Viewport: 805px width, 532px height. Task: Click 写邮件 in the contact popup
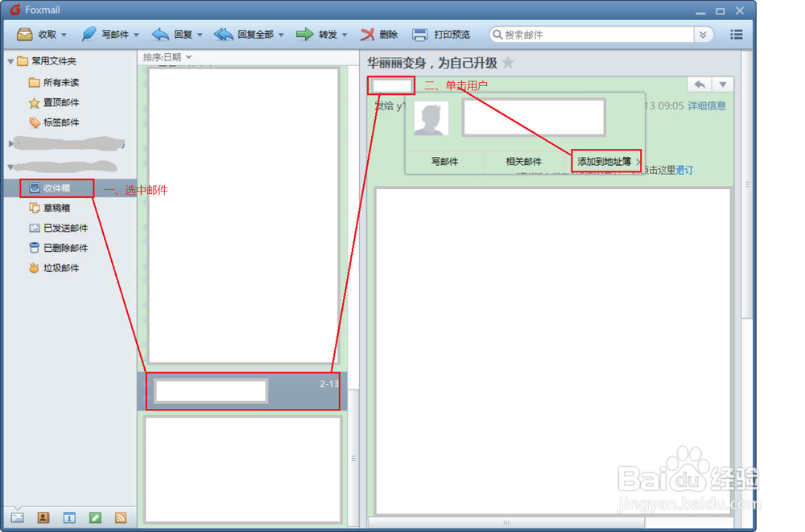tap(444, 162)
